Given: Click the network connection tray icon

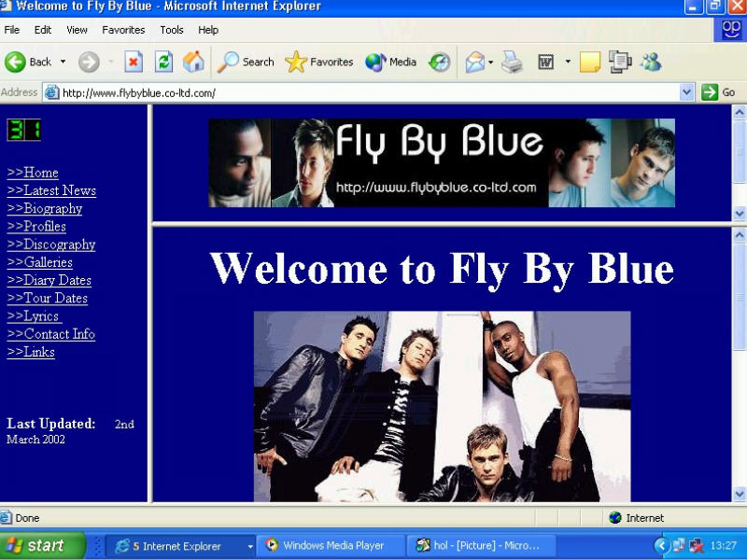Looking at the screenshot, I should pyautogui.click(x=679, y=546).
